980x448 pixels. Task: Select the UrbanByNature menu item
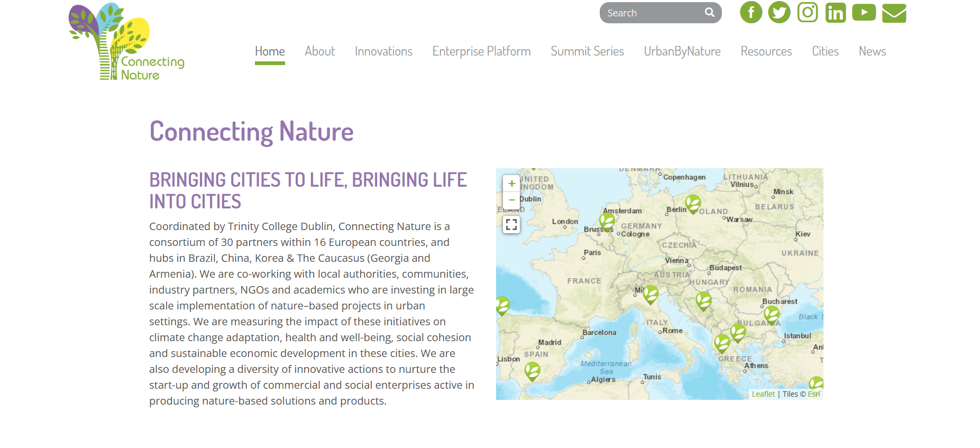coord(682,51)
